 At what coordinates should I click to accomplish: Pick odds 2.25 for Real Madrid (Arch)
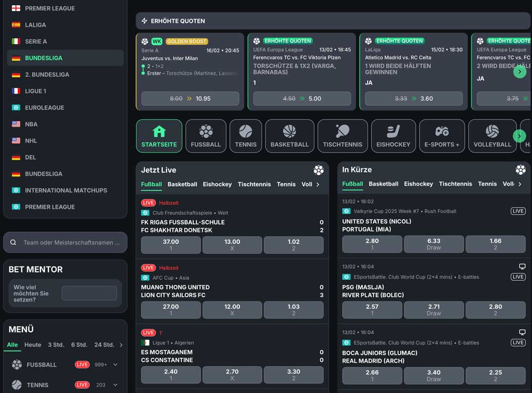[x=495, y=375]
